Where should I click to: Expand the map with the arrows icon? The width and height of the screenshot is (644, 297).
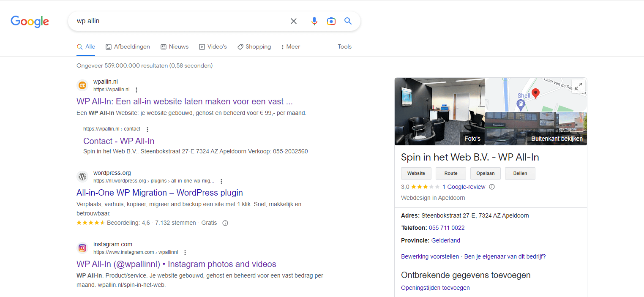pos(579,86)
